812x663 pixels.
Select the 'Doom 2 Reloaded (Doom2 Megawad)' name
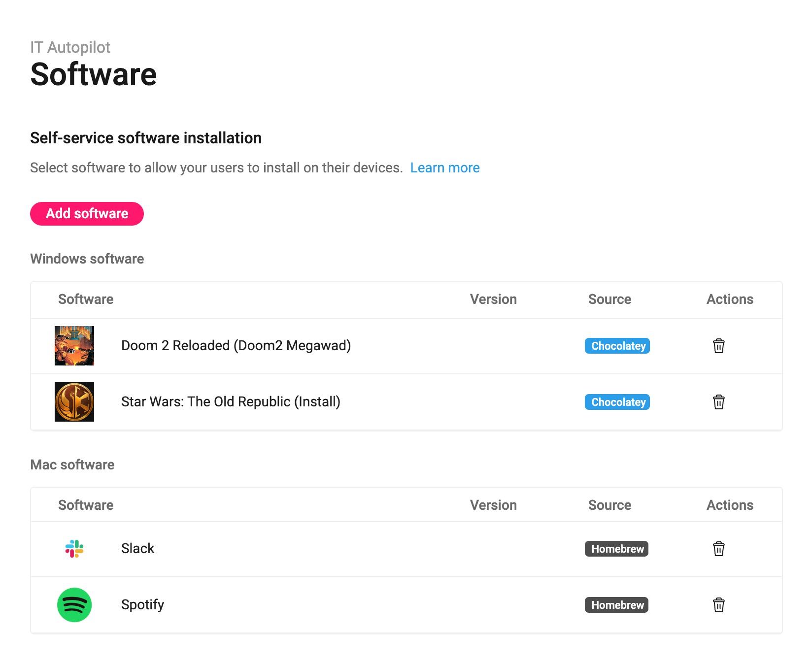coord(236,346)
